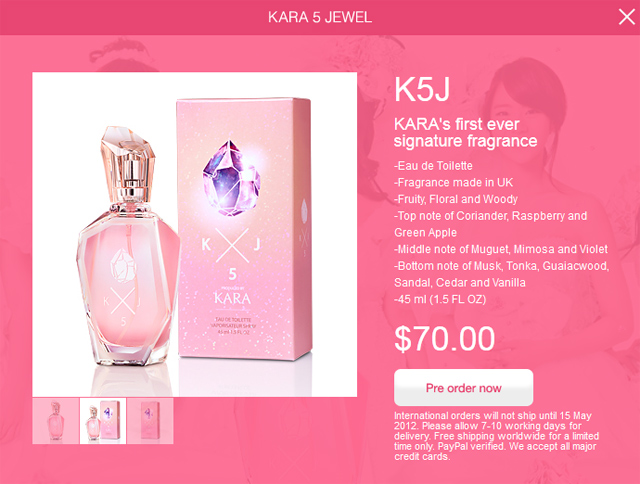This screenshot has width=640, height=484.
Task: Click the jewel emblem on the bottle
Action: click(123, 265)
